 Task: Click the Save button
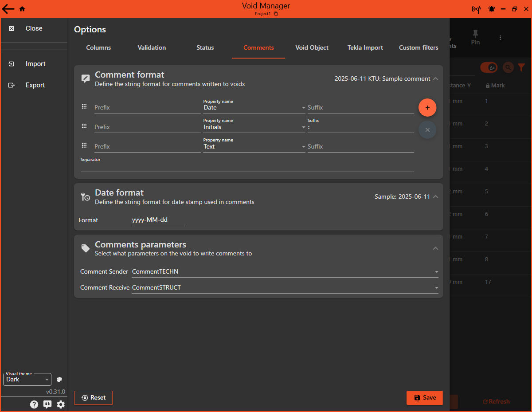click(425, 398)
